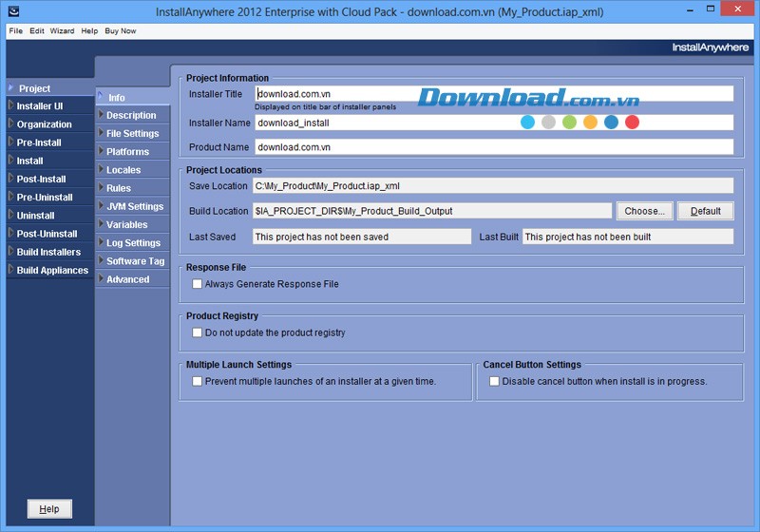Viewport: 760px width, 532px height.
Task: Click into the Product Name field
Action: click(x=494, y=147)
